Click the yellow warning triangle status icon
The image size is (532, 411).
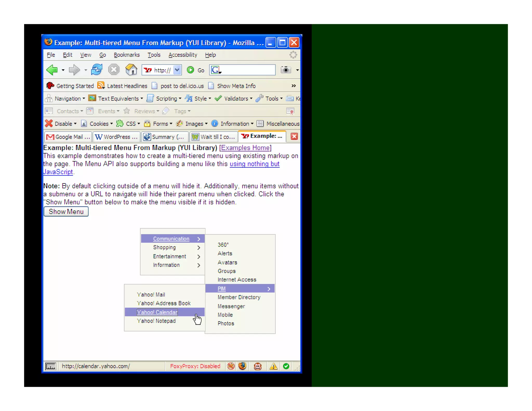273,366
